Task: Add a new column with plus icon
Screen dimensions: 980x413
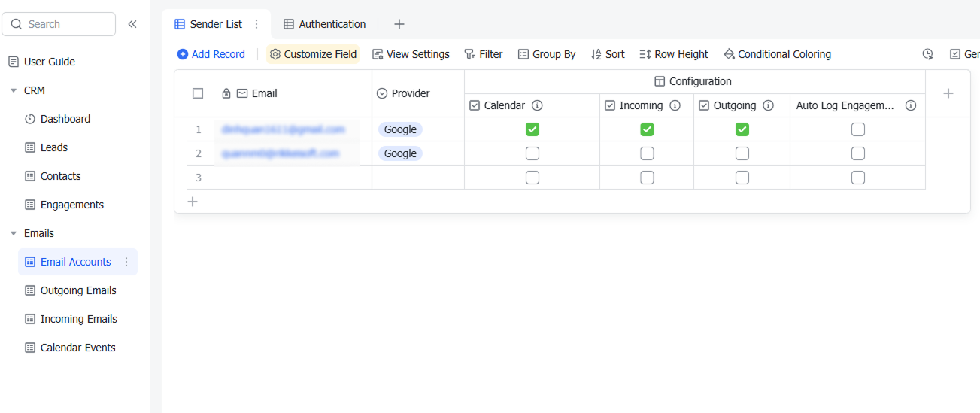Action: point(948,93)
